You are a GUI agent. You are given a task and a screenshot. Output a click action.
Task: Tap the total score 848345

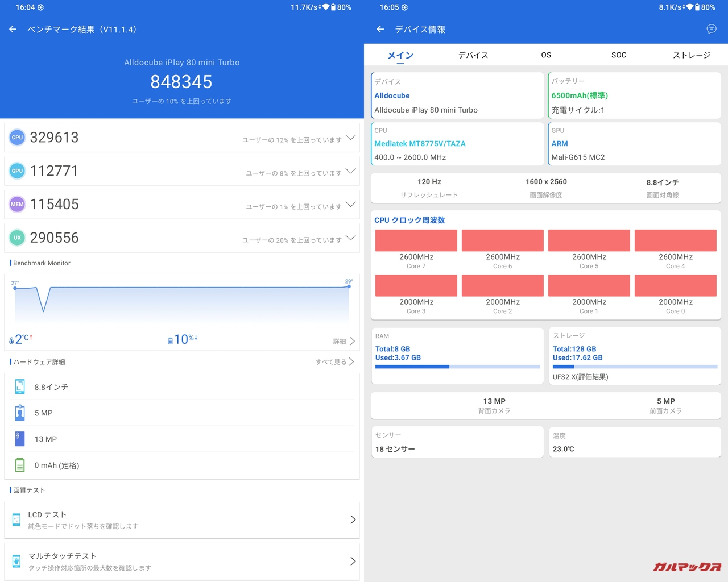tap(181, 82)
